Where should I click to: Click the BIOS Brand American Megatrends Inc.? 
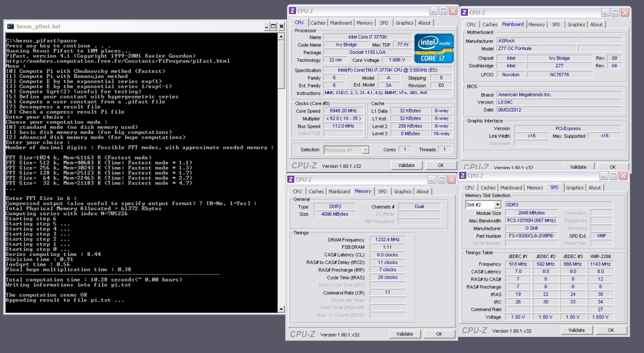coord(559,95)
